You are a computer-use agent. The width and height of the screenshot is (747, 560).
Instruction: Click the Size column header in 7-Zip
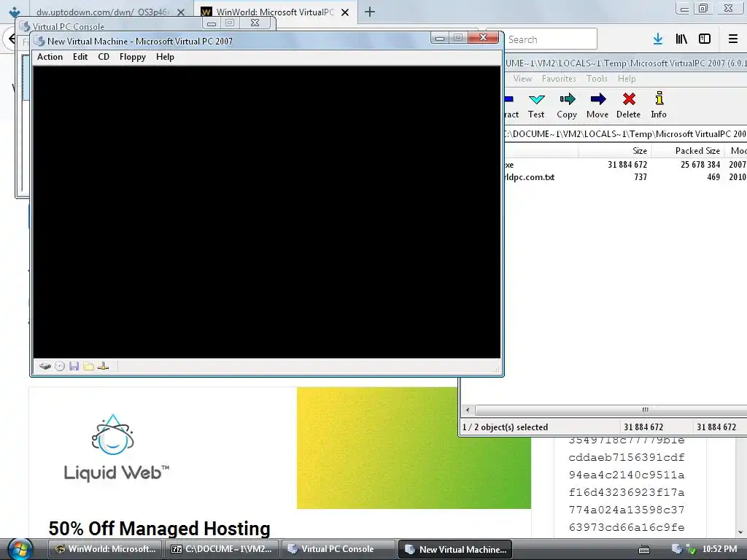(614, 151)
